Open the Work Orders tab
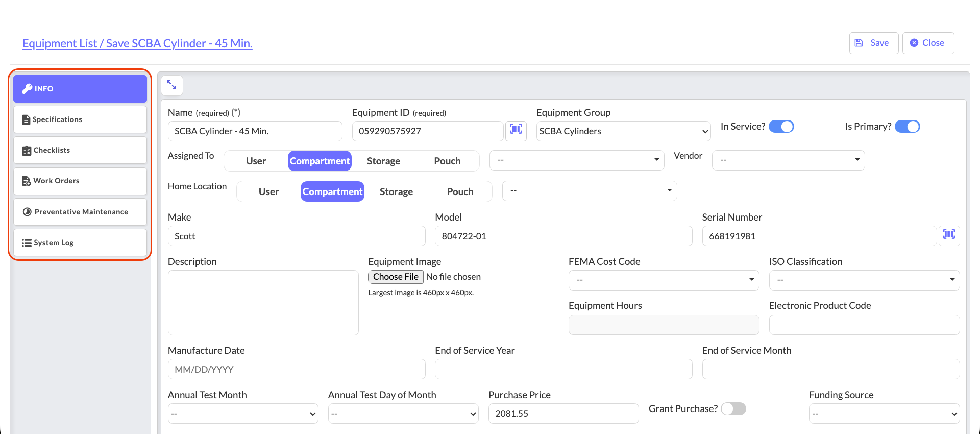The width and height of the screenshot is (980, 434). pos(80,181)
